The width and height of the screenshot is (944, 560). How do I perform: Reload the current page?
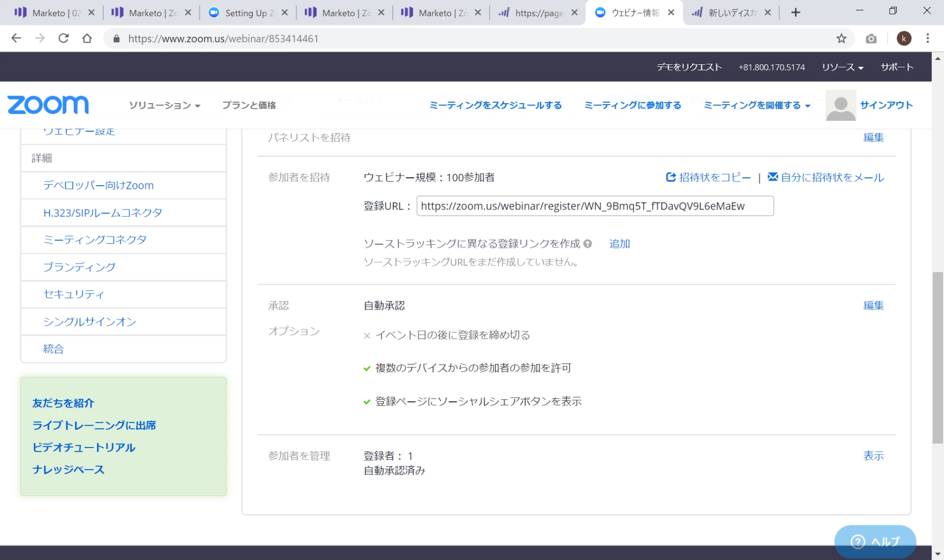tap(63, 38)
